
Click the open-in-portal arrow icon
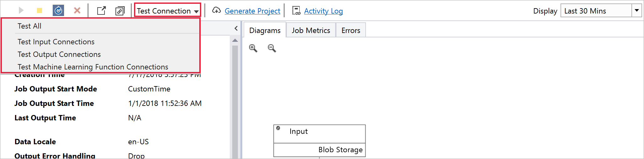[101, 11]
